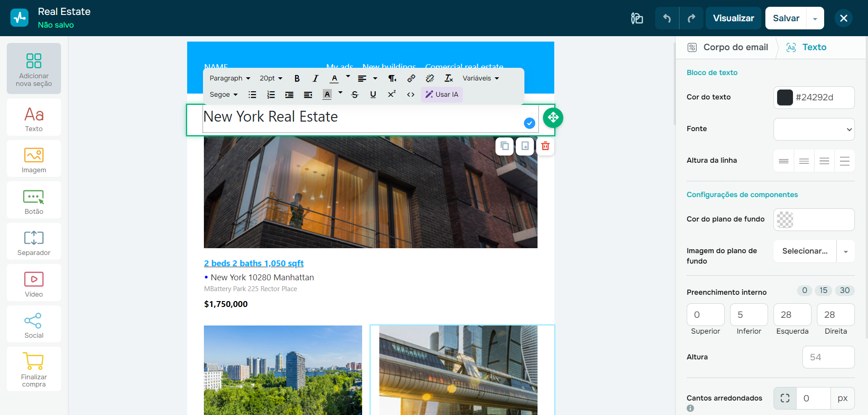Add the Finalizar compra block
The image size is (868, 415).
point(34,369)
